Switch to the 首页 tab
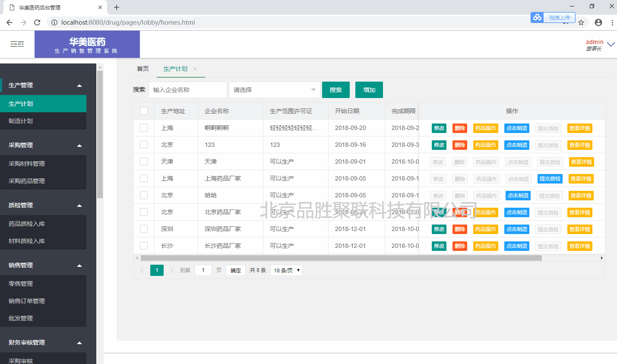 [x=143, y=69]
